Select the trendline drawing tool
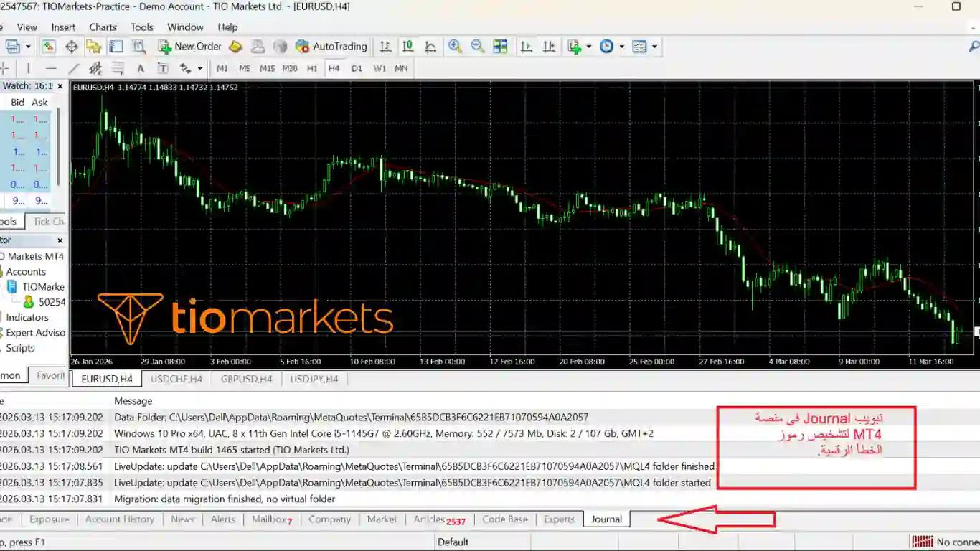The height and width of the screenshot is (551, 980). pyautogui.click(x=73, y=69)
